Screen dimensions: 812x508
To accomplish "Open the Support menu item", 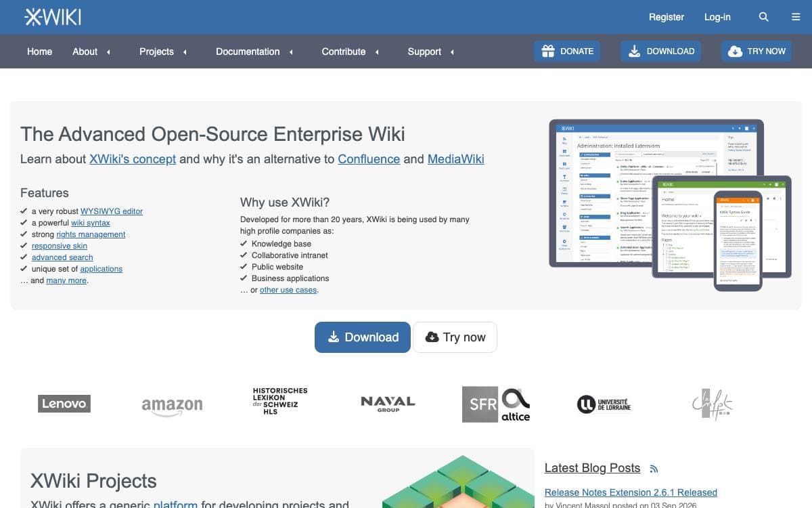I will 424,51.
